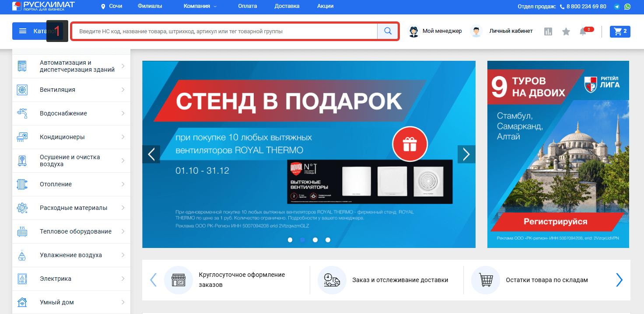Open the Личный кабинет link
This screenshot has height=314, width=644.
pyautogui.click(x=511, y=31)
